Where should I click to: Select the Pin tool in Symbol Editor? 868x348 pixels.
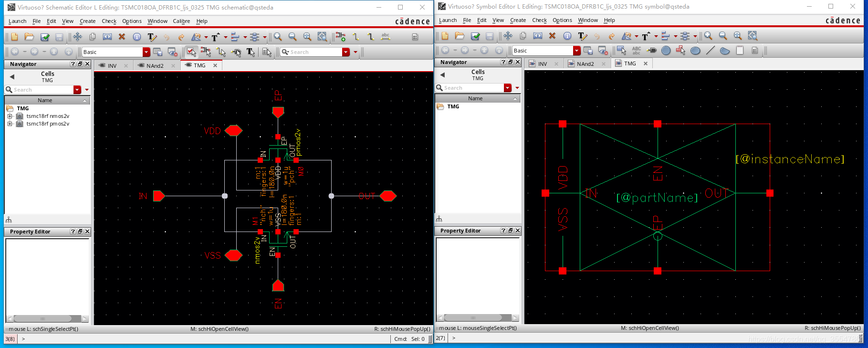click(x=651, y=50)
